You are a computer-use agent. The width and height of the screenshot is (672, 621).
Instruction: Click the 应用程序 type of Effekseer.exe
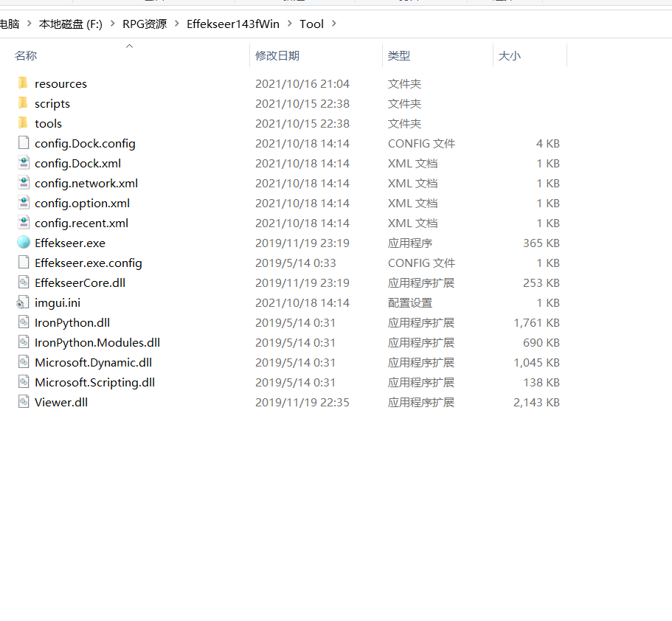click(x=410, y=243)
